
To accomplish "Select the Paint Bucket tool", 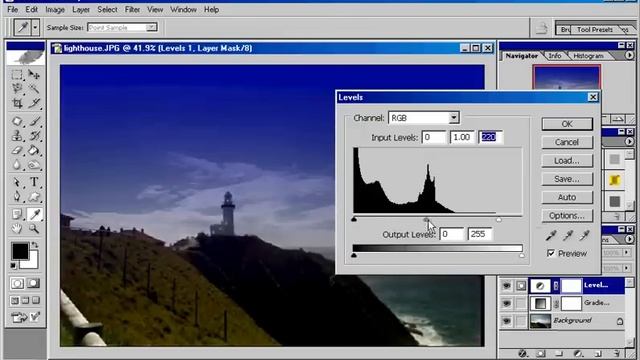I will click(34, 151).
